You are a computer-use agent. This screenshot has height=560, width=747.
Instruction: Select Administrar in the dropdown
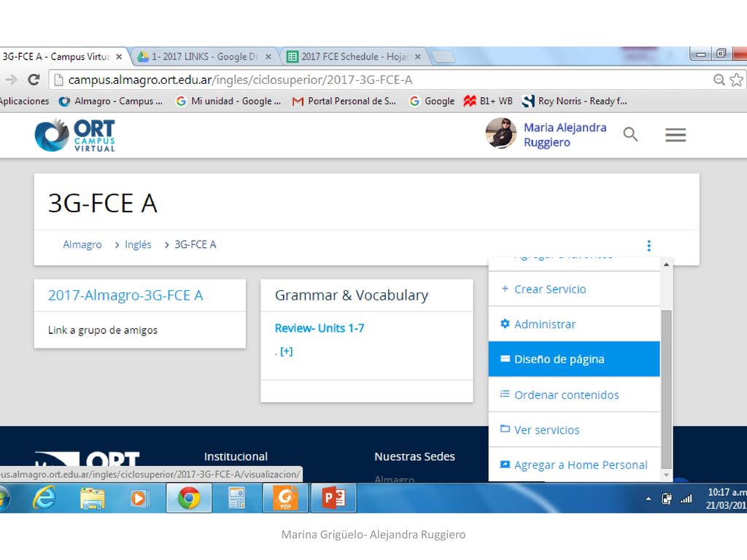(574, 324)
